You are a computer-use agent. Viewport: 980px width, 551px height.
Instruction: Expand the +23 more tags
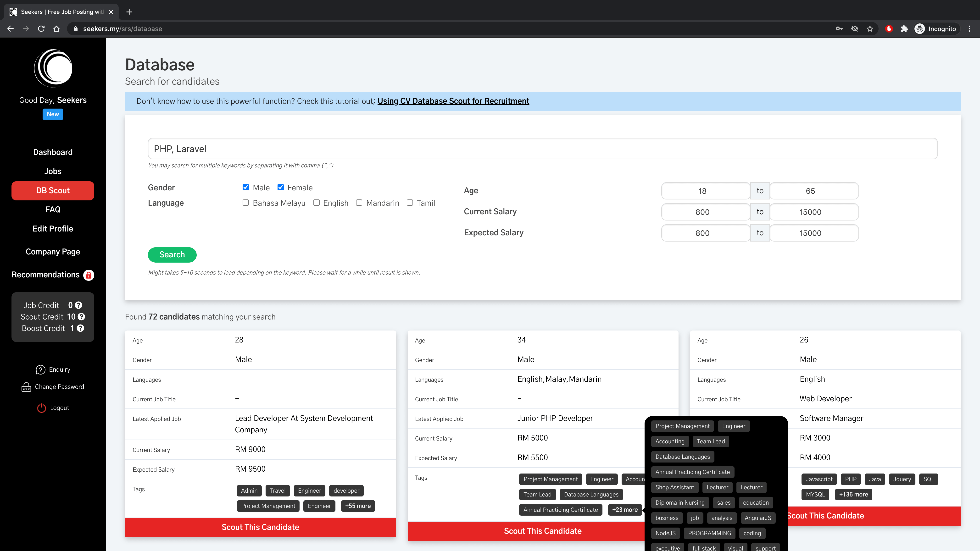click(x=625, y=510)
